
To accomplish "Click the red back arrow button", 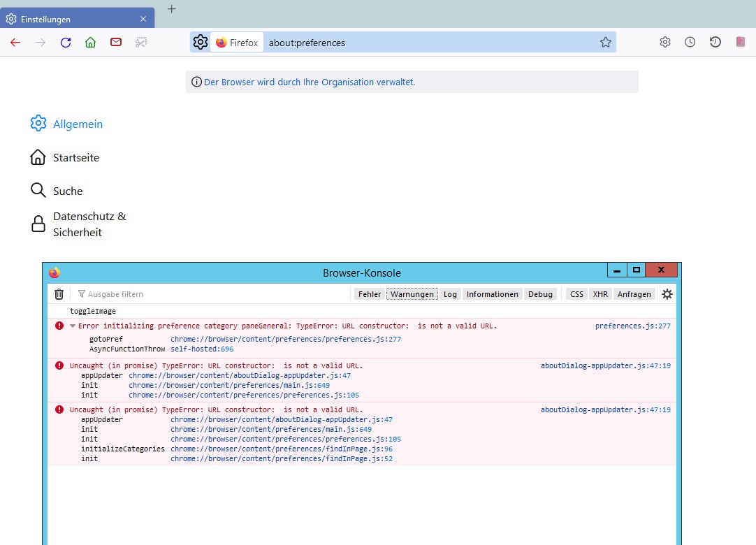I will click(15, 43).
